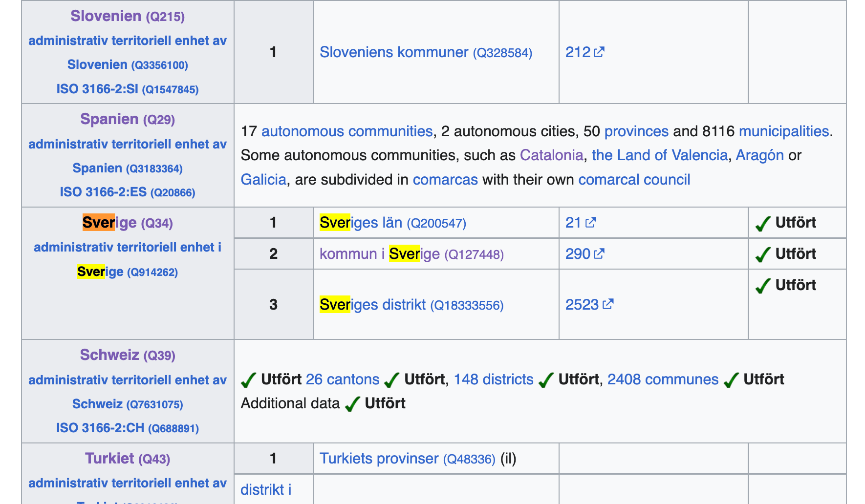Image resolution: width=865 pixels, height=504 pixels.
Task: Open the autonomous communities link
Action: point(347,131)
